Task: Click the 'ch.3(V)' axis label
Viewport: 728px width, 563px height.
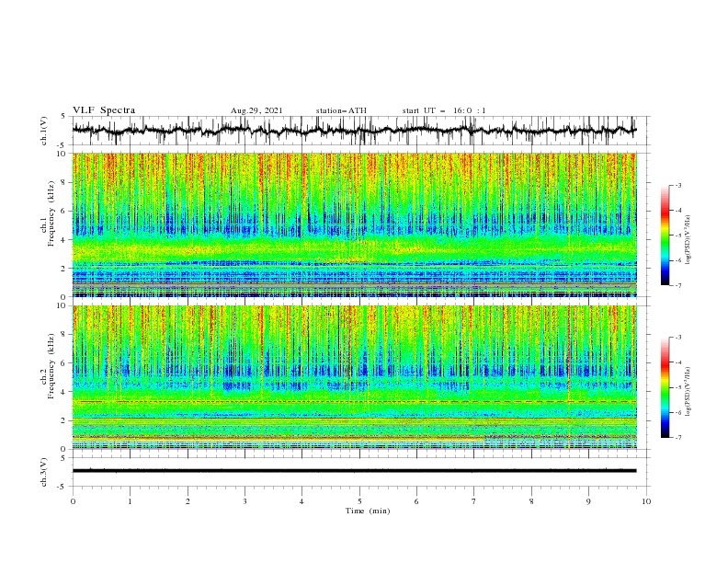Action: 44,472
